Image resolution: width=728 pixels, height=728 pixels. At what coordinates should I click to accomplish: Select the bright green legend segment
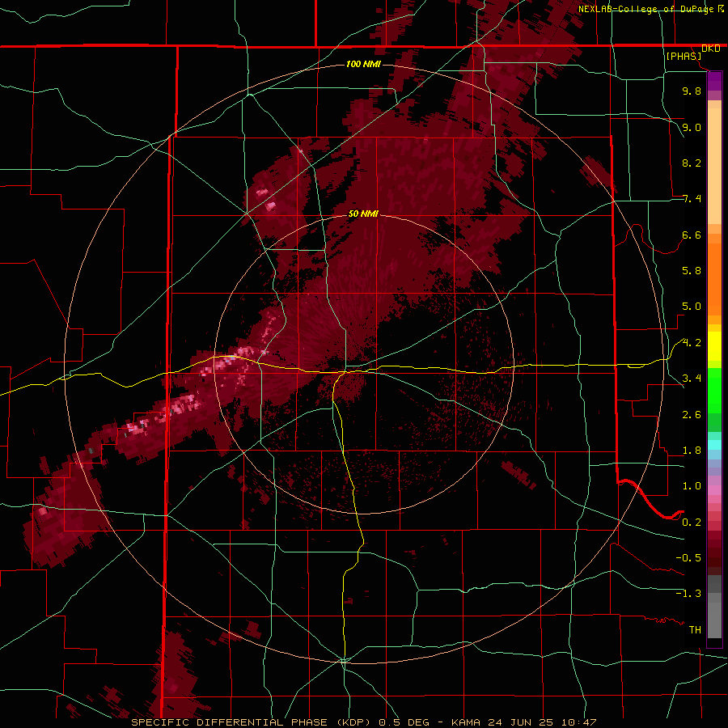[x=714, y=391]
